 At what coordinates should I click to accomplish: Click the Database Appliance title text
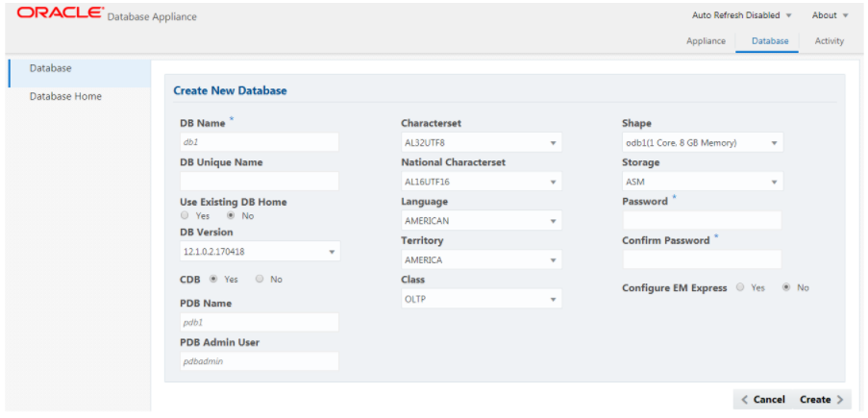[152, 17]
